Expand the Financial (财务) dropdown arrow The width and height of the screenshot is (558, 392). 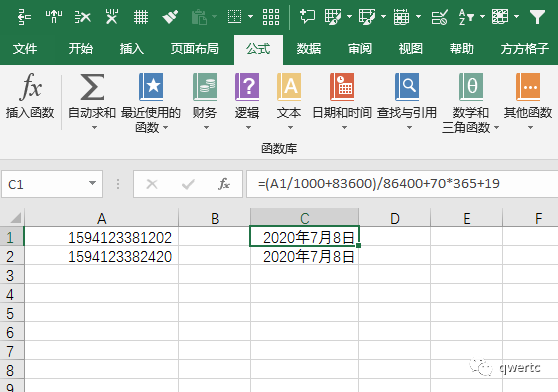[x=206, y=127]
